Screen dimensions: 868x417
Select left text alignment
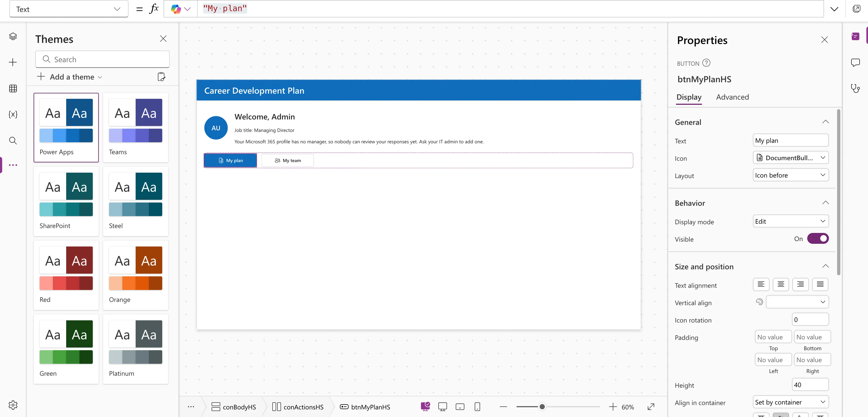click(x=761, y=285)
